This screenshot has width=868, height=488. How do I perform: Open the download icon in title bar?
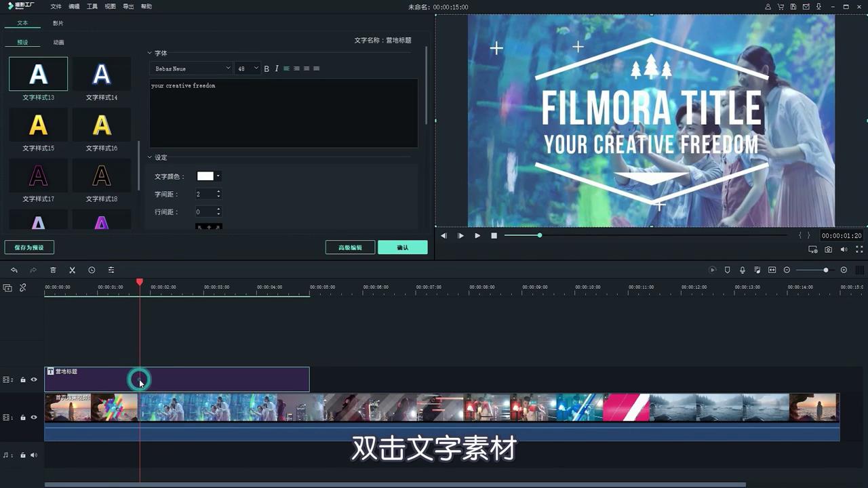pos(819,6)
